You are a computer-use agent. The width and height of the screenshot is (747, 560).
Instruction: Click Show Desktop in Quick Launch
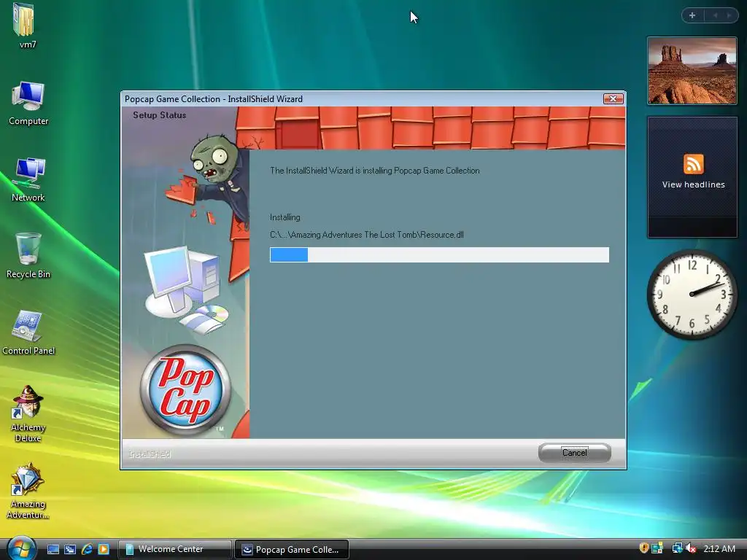click(53, 550)
